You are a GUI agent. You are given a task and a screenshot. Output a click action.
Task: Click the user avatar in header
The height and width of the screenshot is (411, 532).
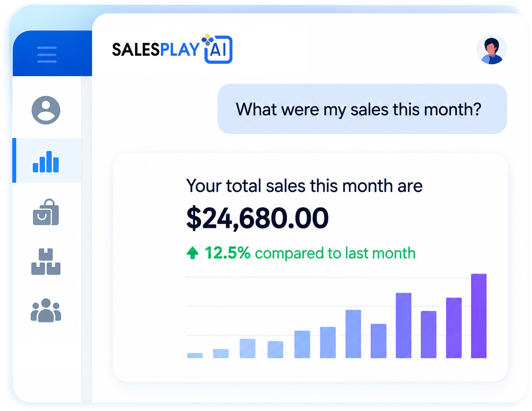(492, 50)
